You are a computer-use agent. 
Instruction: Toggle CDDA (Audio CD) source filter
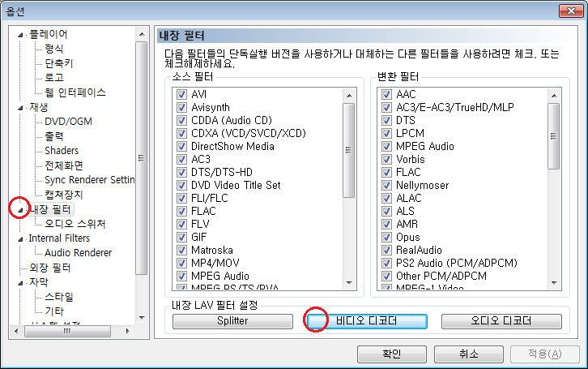(182, 120)
